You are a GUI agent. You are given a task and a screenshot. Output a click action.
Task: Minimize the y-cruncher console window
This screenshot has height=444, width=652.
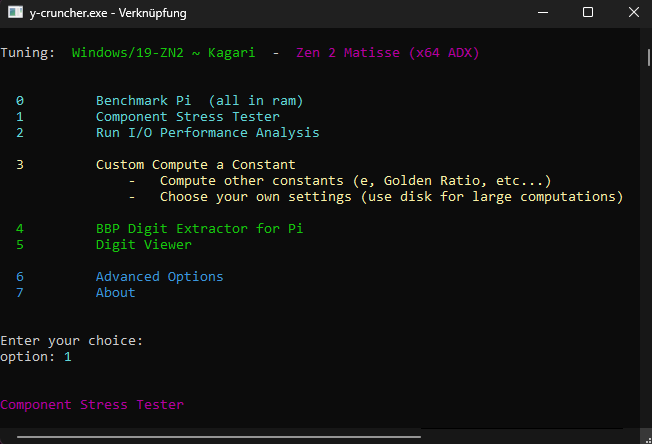543,12
